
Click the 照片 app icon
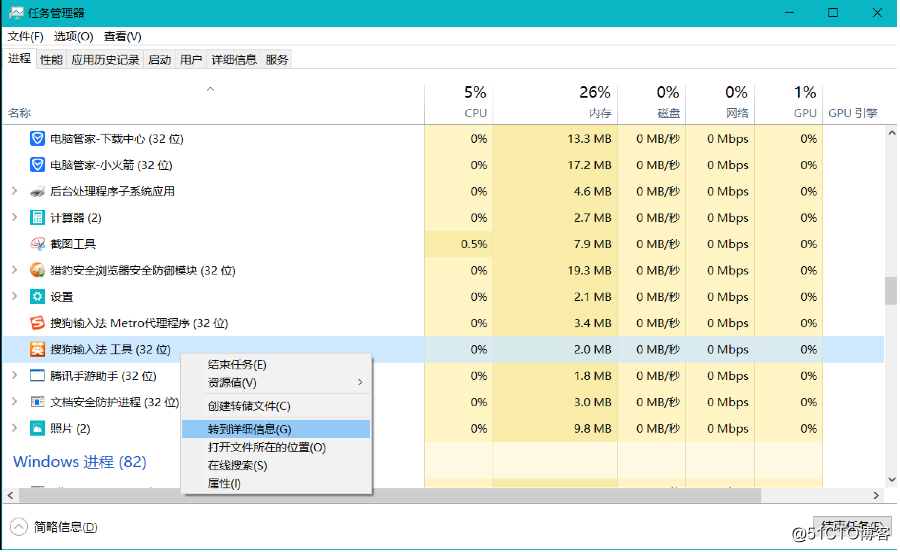point(37,429)
